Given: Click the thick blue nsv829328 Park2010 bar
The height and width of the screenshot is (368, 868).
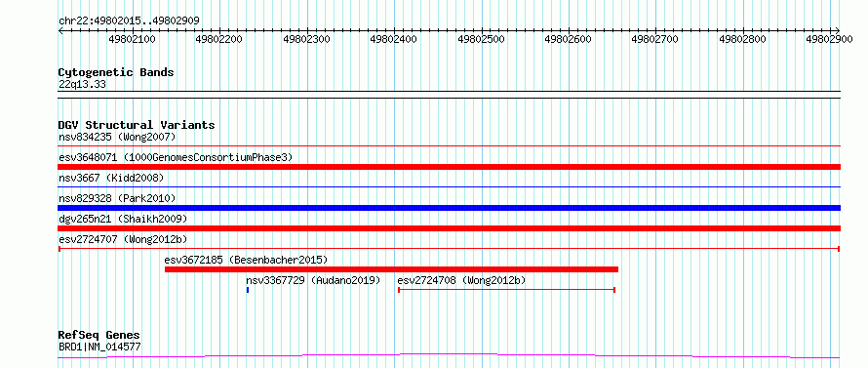Looking at the screenshot, I should [449, 208].
